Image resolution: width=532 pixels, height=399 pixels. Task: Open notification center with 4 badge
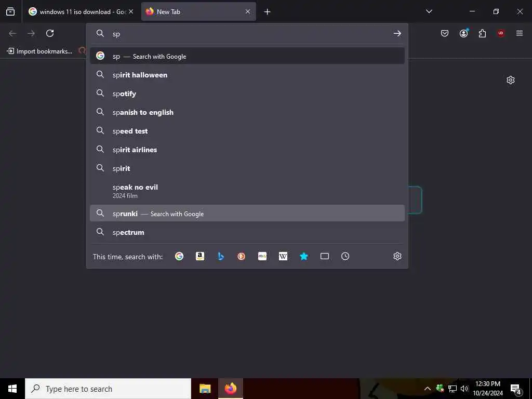coord(516,389)
